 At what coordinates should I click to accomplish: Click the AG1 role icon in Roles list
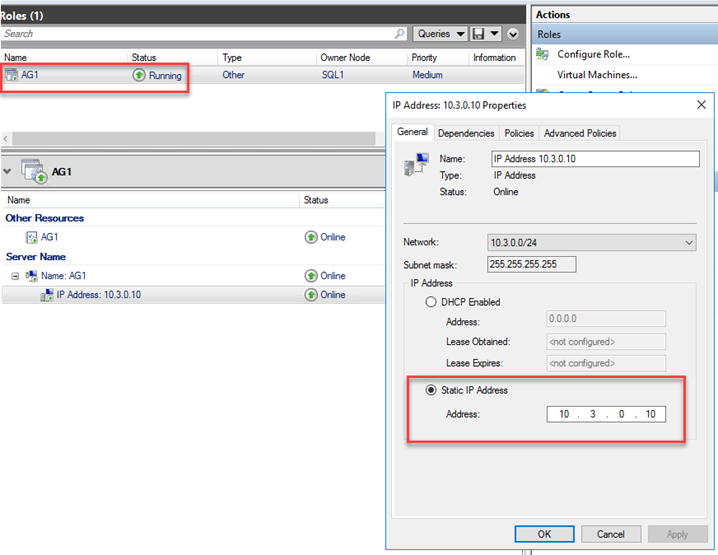pyautogui.click(x=11, y=75)
